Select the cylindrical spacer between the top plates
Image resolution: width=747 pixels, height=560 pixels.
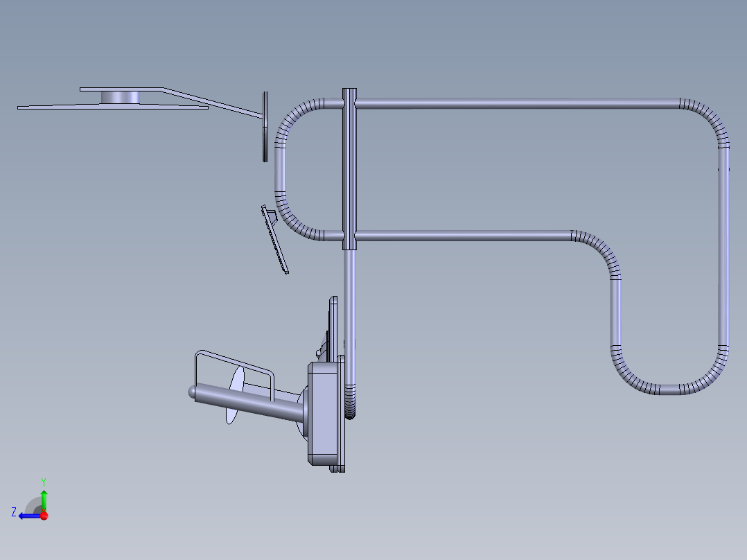point(120,97)
